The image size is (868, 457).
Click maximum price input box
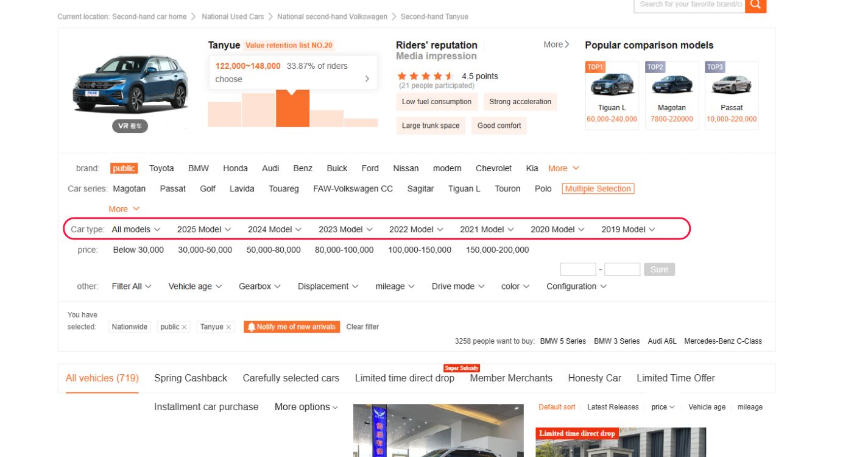[622, 269]
